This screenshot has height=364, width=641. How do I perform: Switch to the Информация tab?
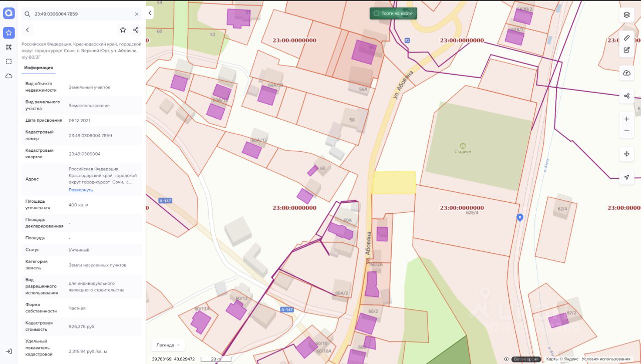(x=39, y=68)
